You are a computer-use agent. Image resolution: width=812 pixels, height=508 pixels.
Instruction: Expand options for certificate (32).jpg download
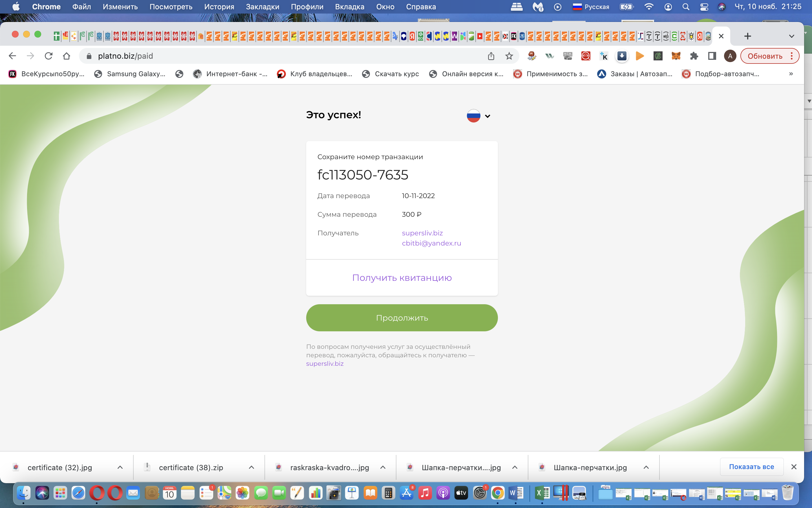pos(120,467)
